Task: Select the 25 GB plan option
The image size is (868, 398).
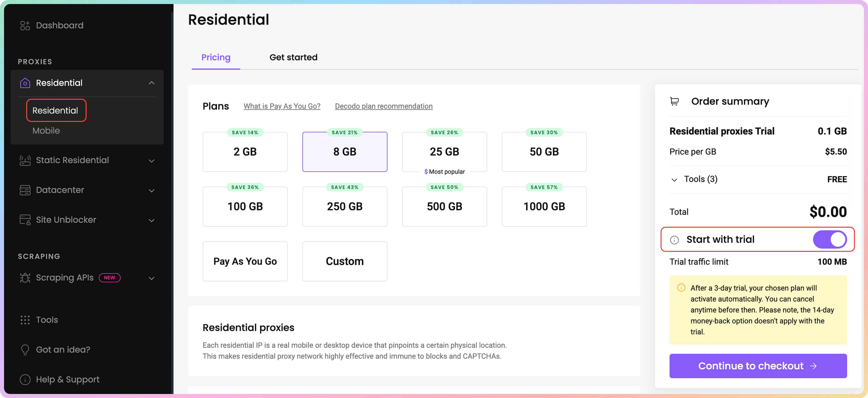Action: coord(444,152)
